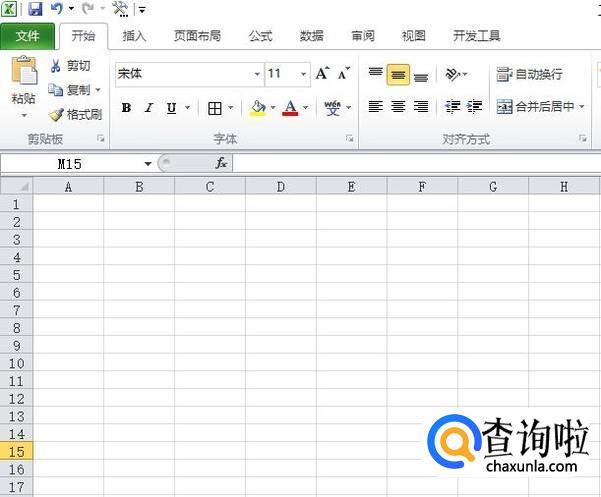The image size is (601, 497).
Task: Toggle top vertical alignment
Action: [375, 74]
